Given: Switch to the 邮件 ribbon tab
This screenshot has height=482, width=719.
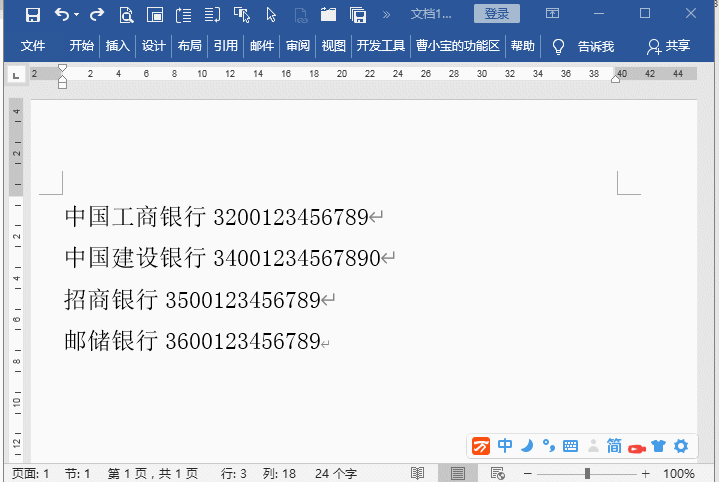Looking at the screenshot, I should 262,46.
